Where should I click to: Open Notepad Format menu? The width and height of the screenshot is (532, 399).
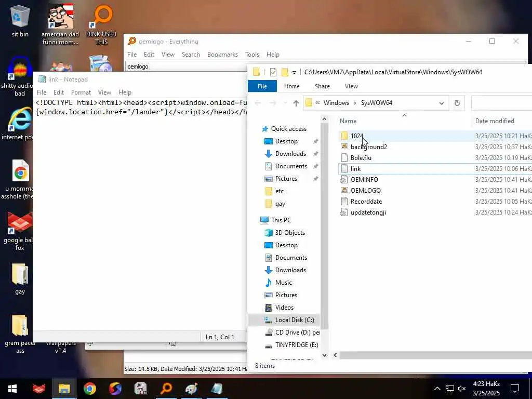coord(81,92)
